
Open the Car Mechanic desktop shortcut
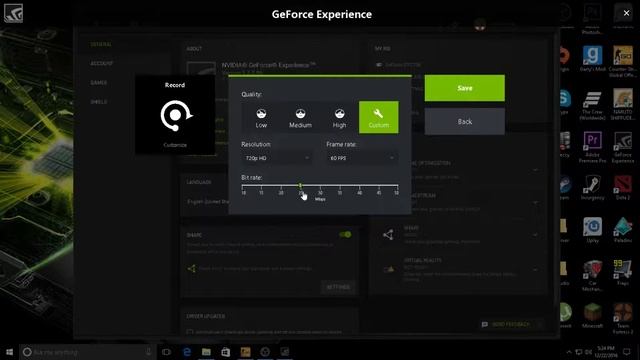point(592,276)
